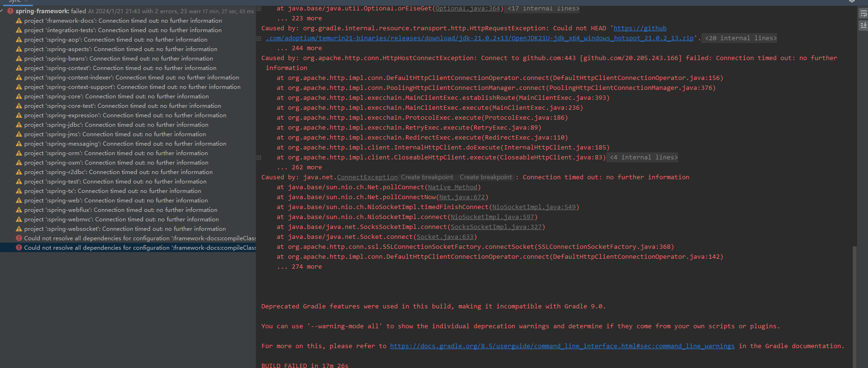The height and width of the screenshot is (368, 868).
Task: Click warning icon for ':spring-context-indexer' row
Action: tap(19, 77)
